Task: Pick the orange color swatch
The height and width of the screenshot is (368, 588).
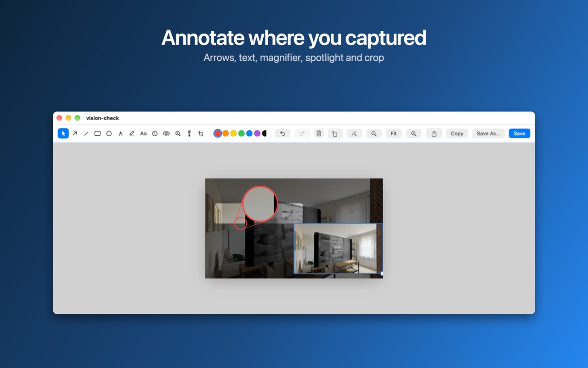Action: point(226,133)
